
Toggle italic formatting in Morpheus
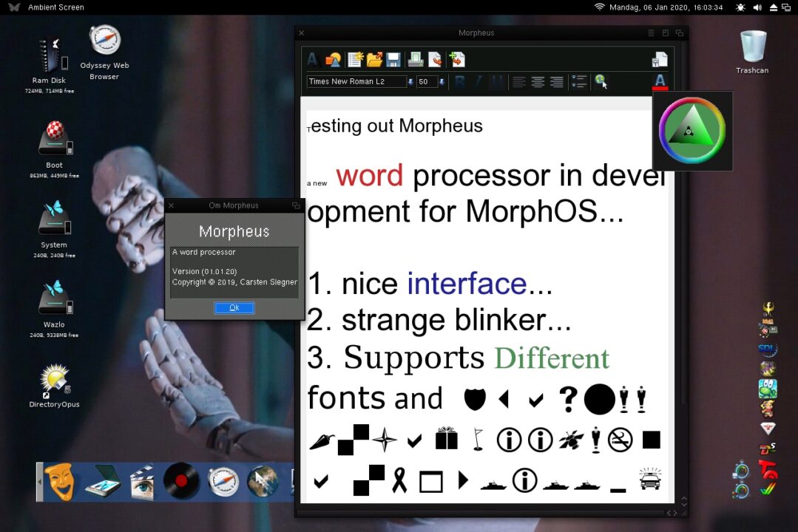coord(478,82)
